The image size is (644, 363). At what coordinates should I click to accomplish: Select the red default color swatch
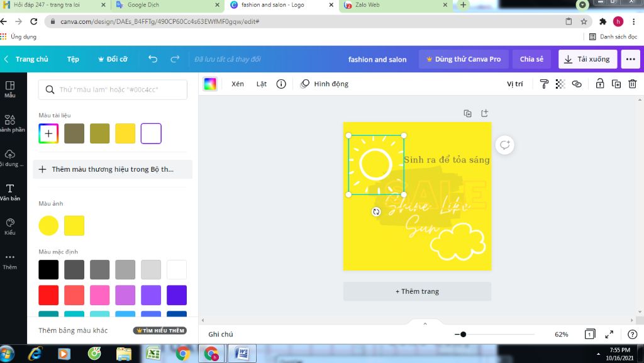[x=48, y=295]
